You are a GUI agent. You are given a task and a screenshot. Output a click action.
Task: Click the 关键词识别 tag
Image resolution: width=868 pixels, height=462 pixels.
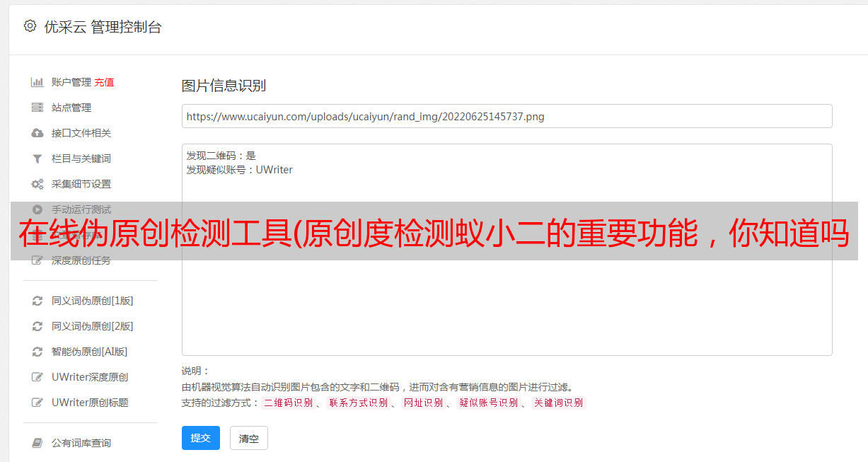coord(558,403)
